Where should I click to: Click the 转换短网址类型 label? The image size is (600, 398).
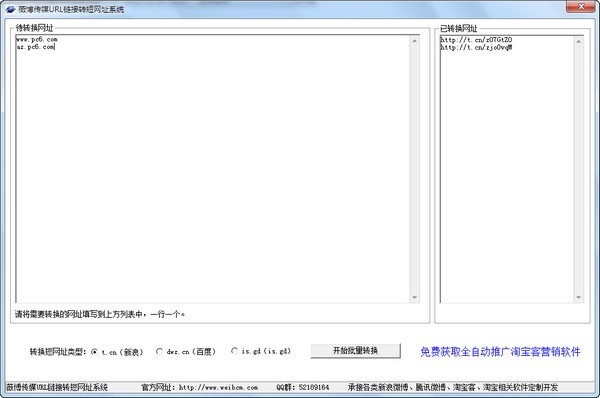58,352
